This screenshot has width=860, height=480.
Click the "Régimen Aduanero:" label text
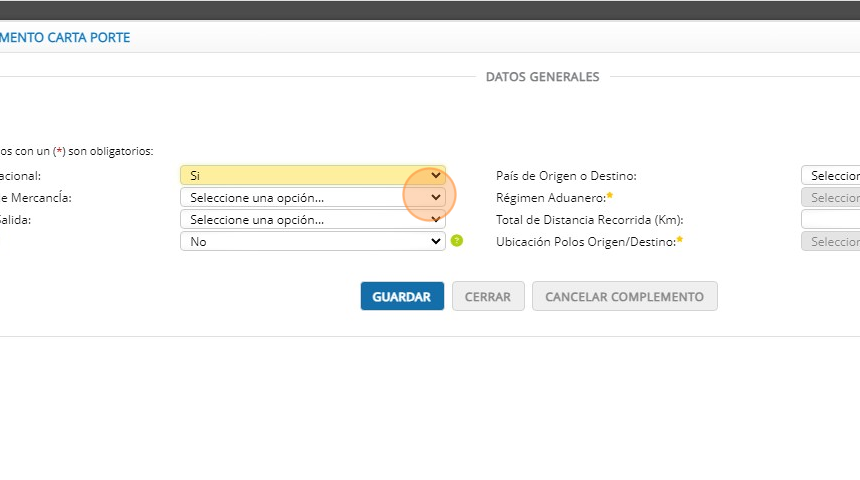tap(551, 198)
